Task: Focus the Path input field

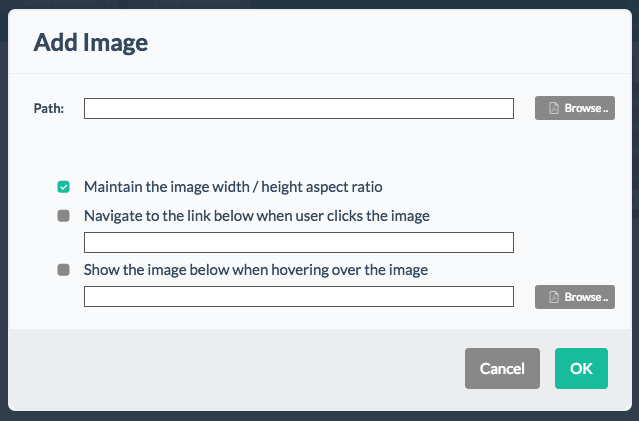Action: [x=299, y=108]
